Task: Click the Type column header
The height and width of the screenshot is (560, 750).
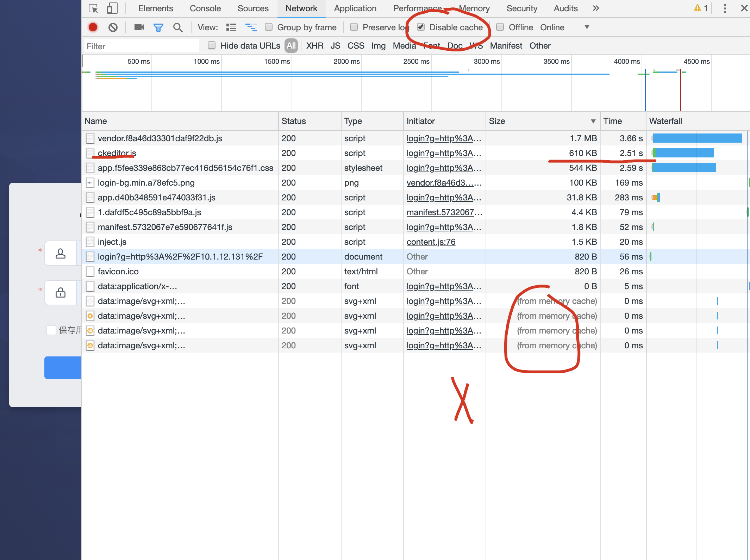Action: tap(372, 121)
